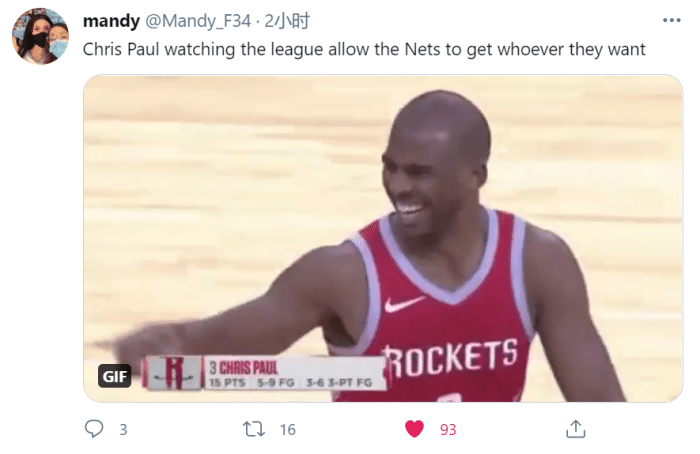Click the ROCKETS jersey lettering in GIF
Screen dimensions: 700x454
pyautogui.click(x=451, y=358)
